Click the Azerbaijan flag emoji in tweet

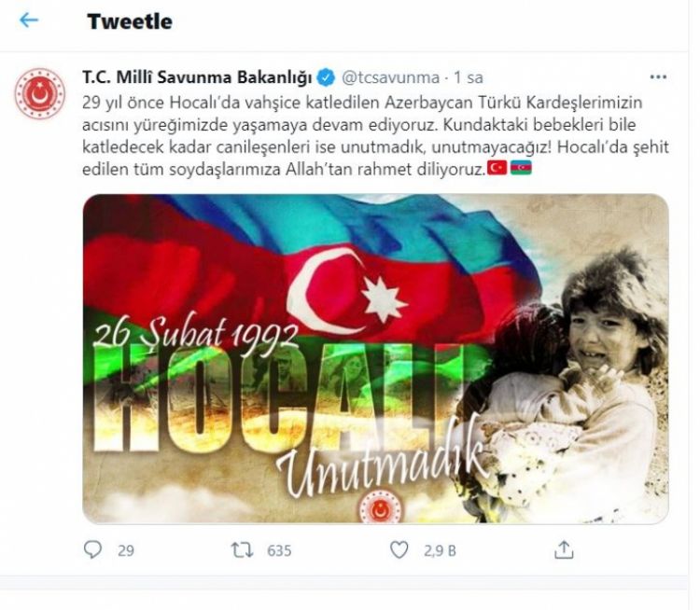[x=521, y=168]
